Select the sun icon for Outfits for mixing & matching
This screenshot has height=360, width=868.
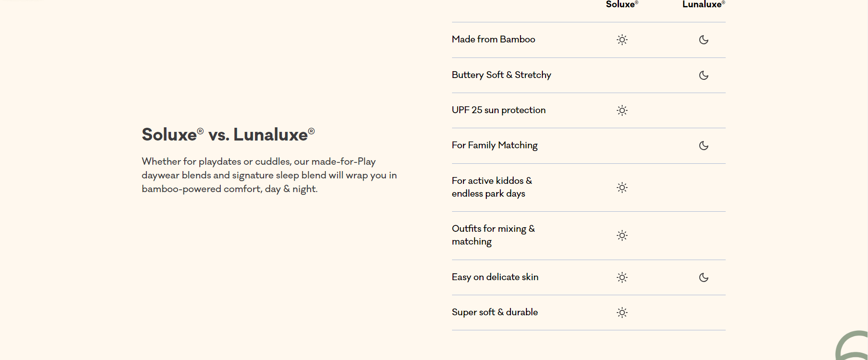(x=622, y=235)
